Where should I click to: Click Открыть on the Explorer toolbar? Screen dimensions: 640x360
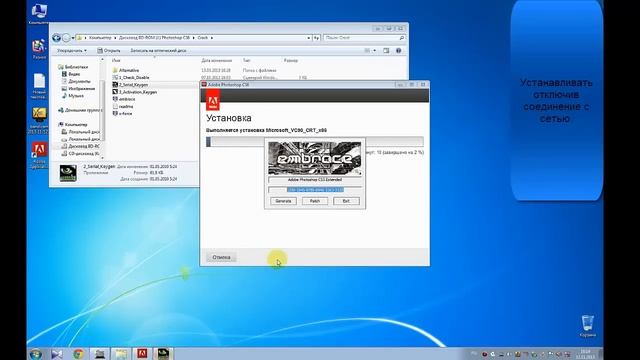pos(109,51)
